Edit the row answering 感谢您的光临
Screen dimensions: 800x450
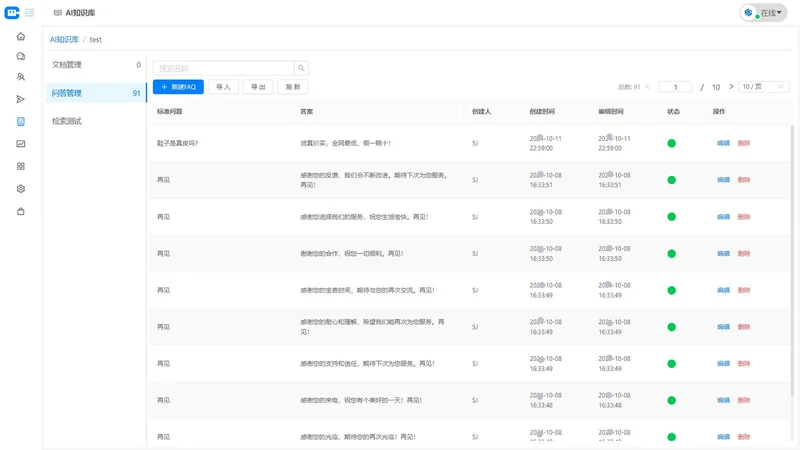coord(723,437)
